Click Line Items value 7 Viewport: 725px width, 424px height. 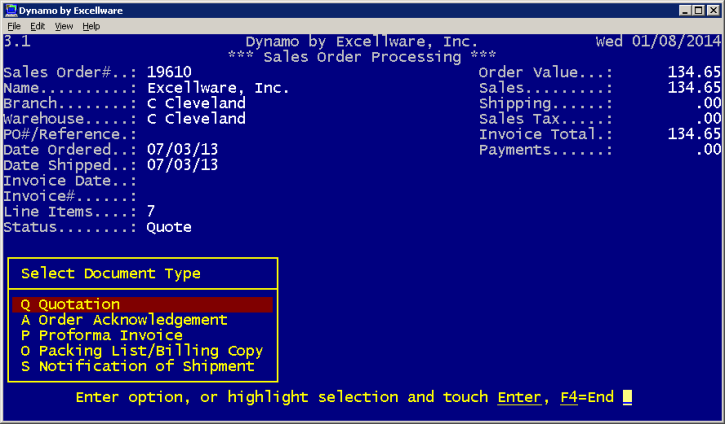pos(151,212)
